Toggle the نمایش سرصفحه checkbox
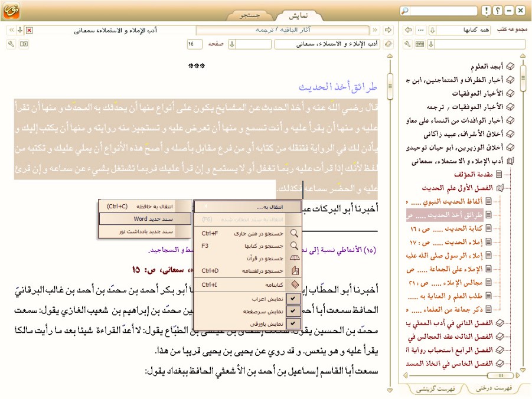Viewport: 532px width, 399px height. 293,311
